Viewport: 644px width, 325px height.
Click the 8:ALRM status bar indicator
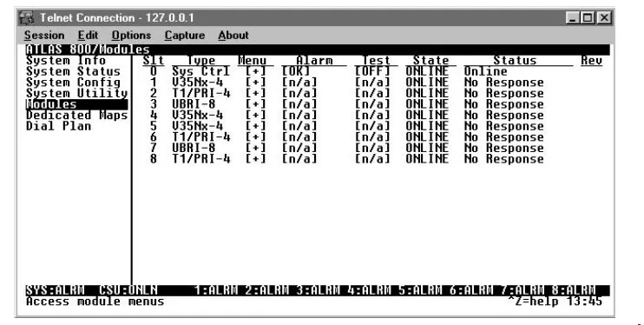click(x=574, y=290)
